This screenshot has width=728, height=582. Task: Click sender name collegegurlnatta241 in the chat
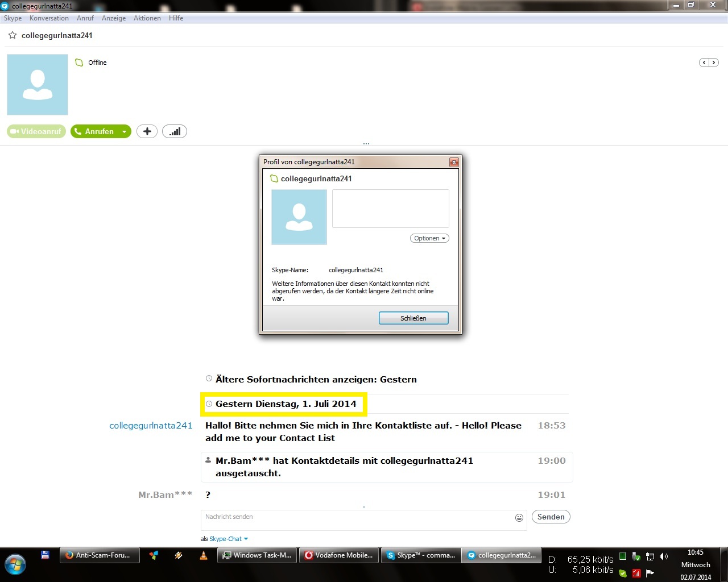coord(151,426)
